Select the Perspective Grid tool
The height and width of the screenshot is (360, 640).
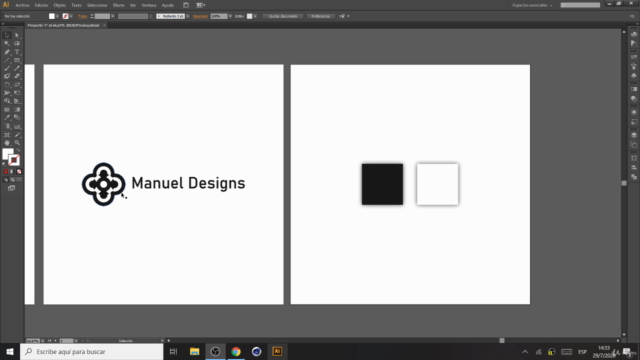(x=17, y=101)
